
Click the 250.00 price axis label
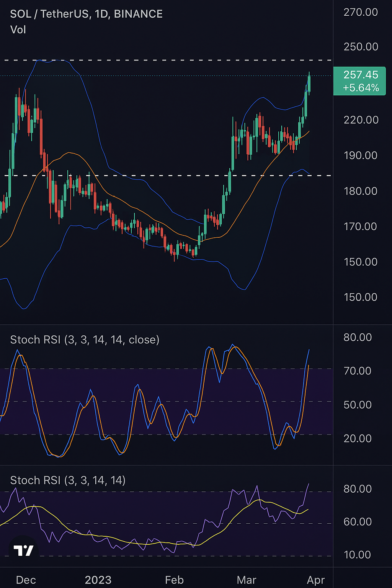361,47
